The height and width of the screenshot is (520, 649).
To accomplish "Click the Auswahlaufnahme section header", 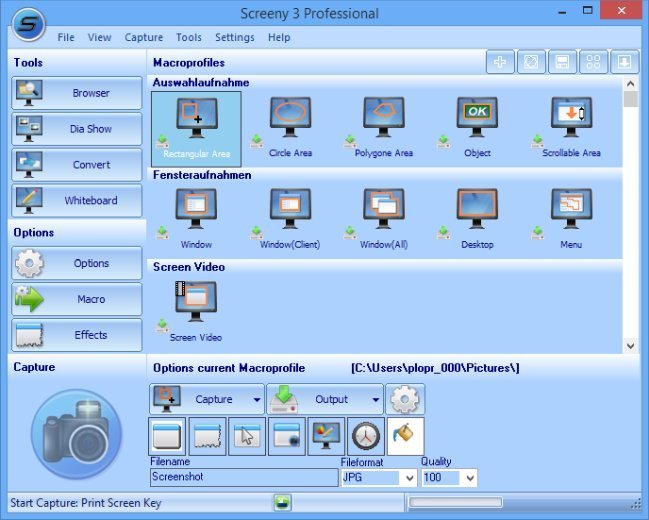I will (x=201, y=82).
